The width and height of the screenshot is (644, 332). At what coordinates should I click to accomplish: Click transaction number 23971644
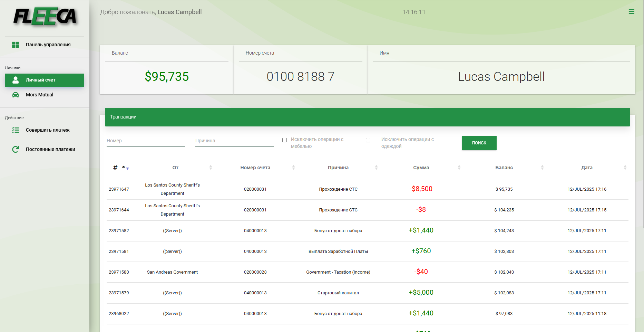pyautogui.click(x=119, y=210)
